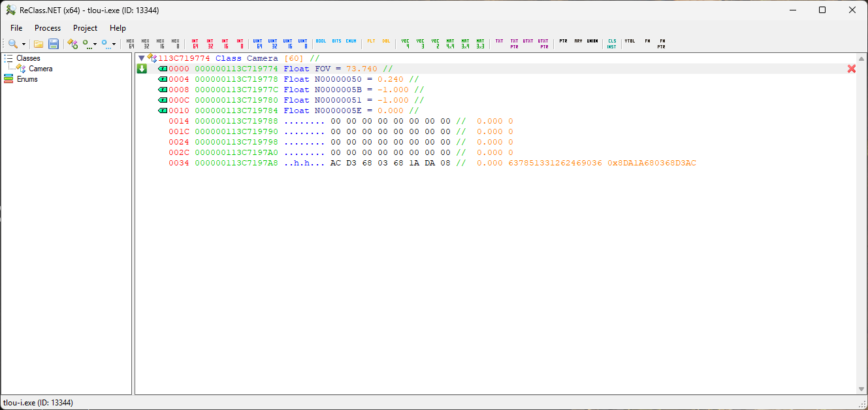
Task: Select the FN function type button
Action: (x=647, y=41)
